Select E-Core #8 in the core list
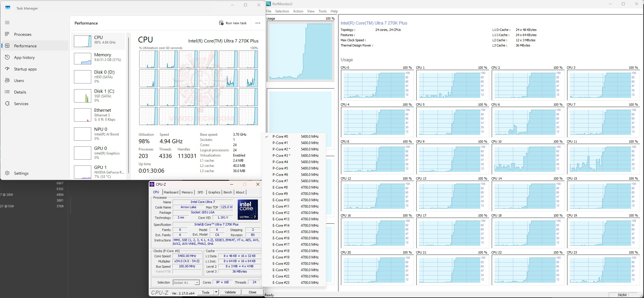The width and height of the screenshot is (644, 298). 294,187
